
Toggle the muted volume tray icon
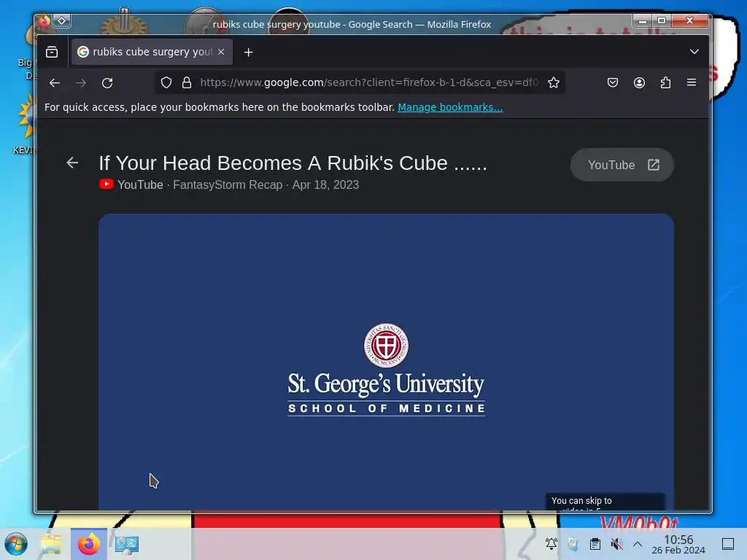(617, 544)
